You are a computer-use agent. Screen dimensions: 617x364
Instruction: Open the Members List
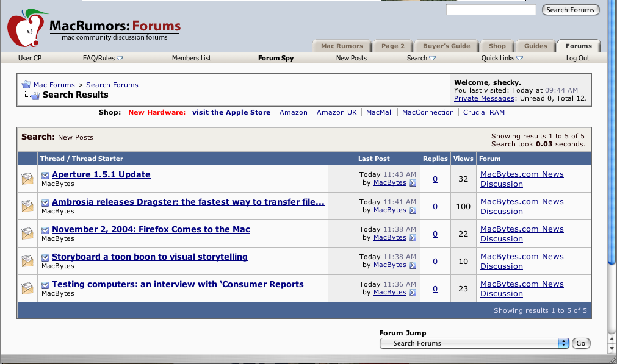click(191, 58)
